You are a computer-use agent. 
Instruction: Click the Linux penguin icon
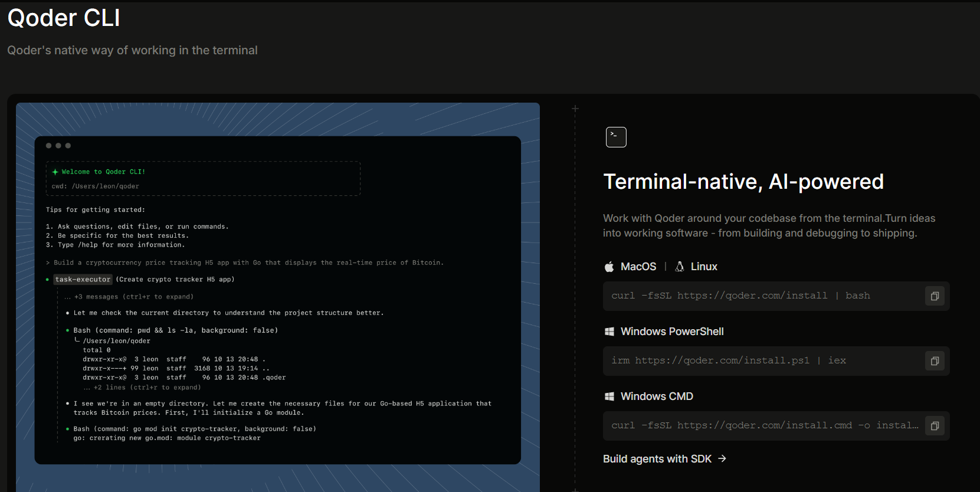680,267
